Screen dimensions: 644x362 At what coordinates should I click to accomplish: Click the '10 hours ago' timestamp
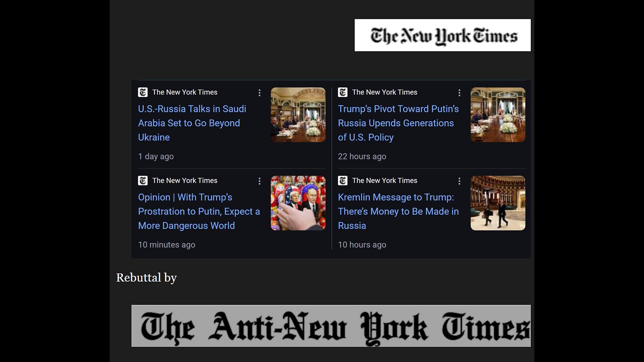click(x=362, y=245)
